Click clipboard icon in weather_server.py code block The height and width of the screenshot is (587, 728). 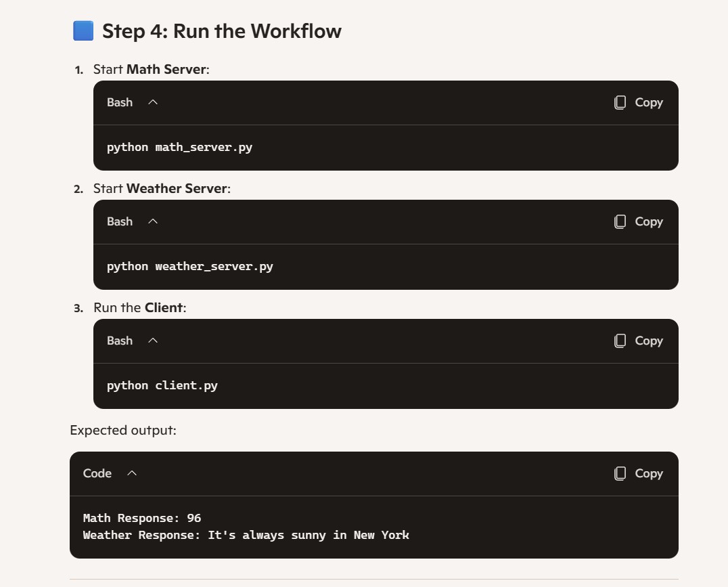[620, 221]
